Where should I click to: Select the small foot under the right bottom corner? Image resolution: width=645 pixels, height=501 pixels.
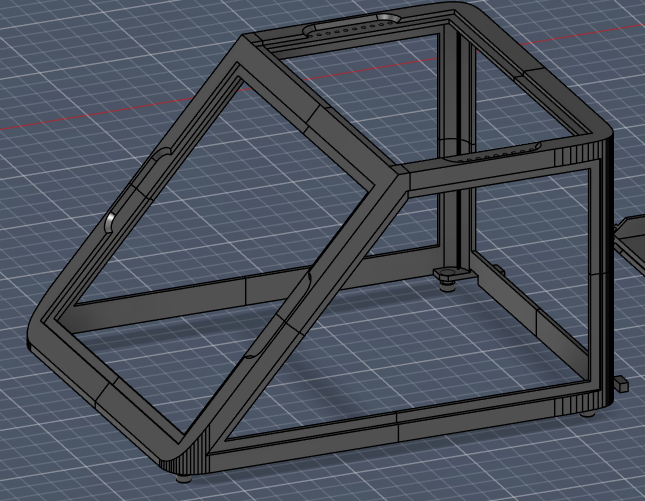587,414
